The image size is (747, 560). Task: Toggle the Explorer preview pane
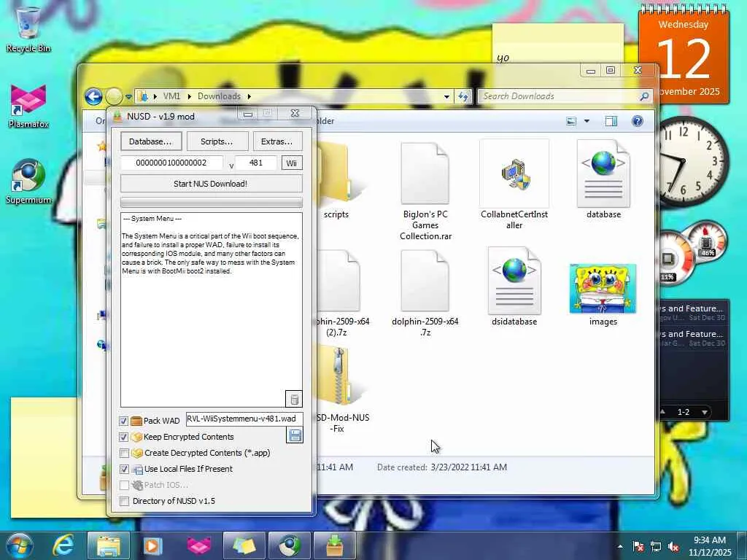point(611,121)
